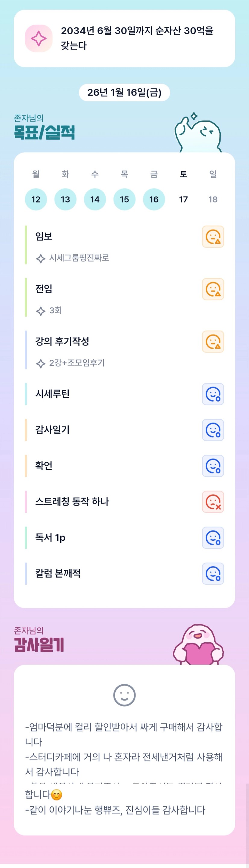
Task: Click the 칼럼 본깨적 status face icon
Action: pyautogui.click(x=213, y=573)
